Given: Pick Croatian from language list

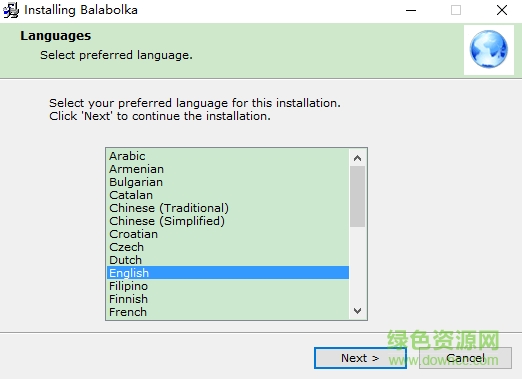Looking at the screenshot, I should [228, 234].
